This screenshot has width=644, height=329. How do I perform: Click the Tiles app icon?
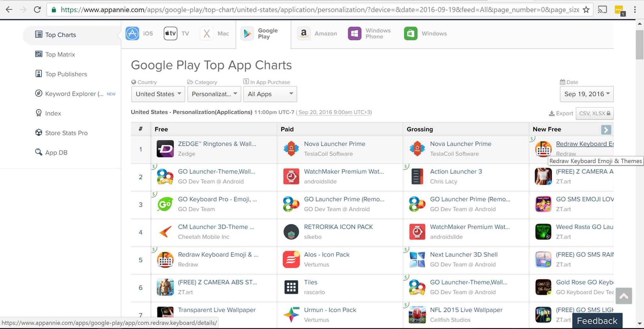(x=291, y=287)
